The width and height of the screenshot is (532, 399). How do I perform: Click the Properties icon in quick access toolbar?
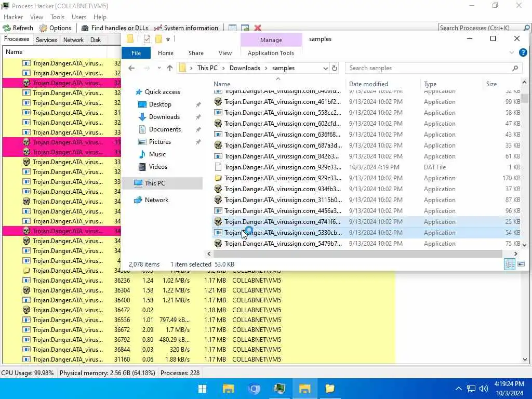[x=147, y=39]
